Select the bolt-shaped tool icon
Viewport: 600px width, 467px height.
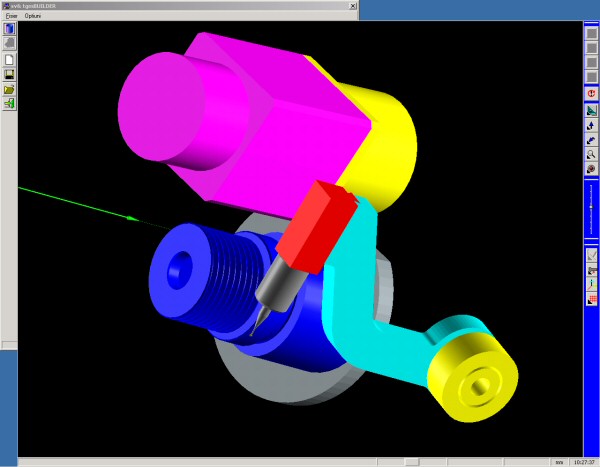(592, 270)
